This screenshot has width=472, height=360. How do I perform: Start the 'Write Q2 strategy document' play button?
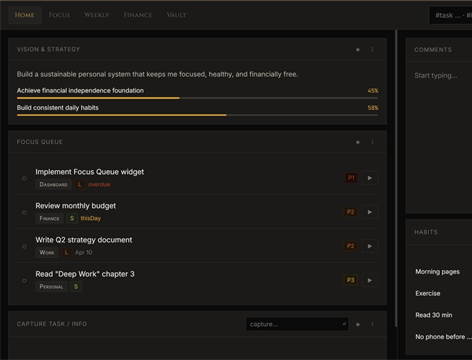(x=370, y=246)
